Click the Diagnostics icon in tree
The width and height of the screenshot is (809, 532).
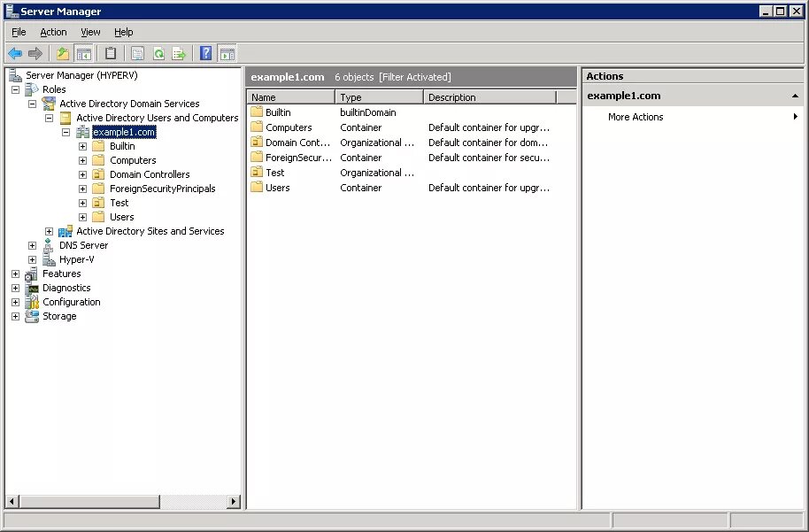click(x=32, y=289)
